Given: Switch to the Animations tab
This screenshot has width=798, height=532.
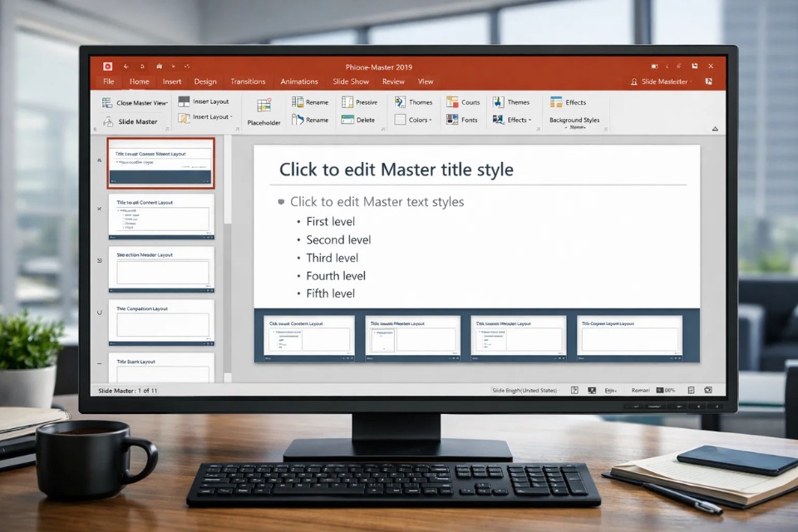Looking at the screenshot, I should pyautogui.click(x=298, y=81).
